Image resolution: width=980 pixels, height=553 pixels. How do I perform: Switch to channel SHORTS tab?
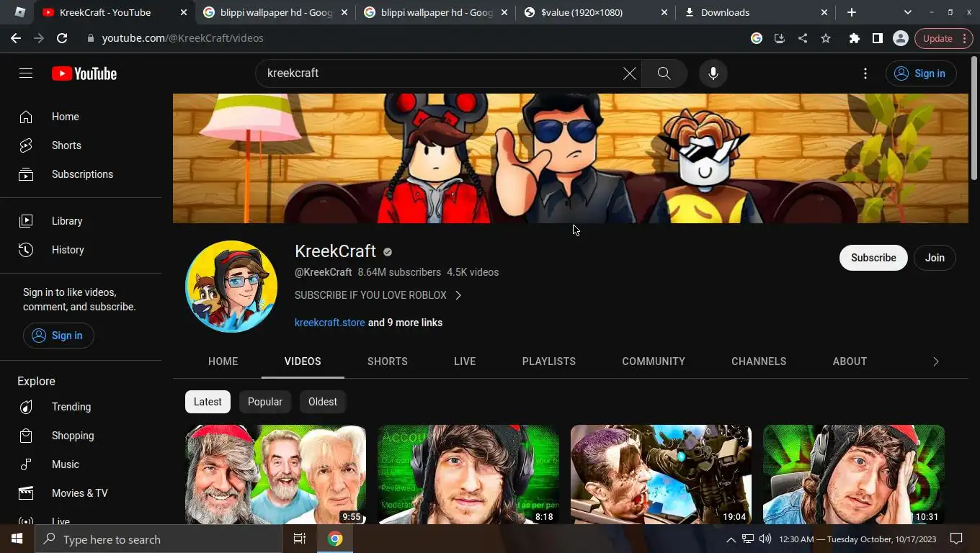[x=388, y=361]
